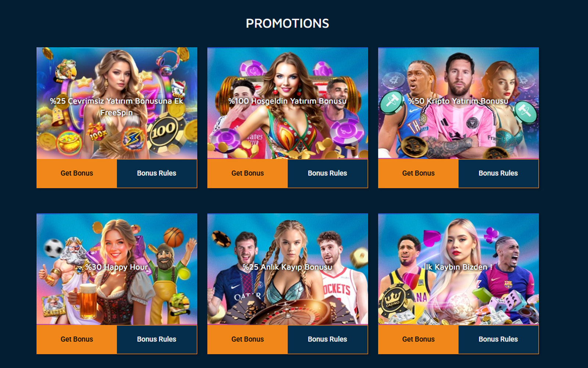The image size is (588, 368).
Task: Open Bonus Rules for İlk Kaybın Bizden
Action: pos(498,339)
